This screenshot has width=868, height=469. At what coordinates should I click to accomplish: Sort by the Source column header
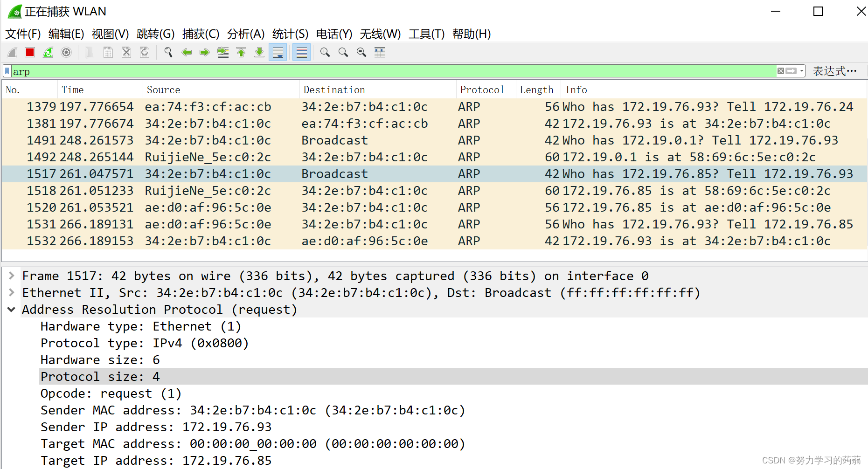221,90
